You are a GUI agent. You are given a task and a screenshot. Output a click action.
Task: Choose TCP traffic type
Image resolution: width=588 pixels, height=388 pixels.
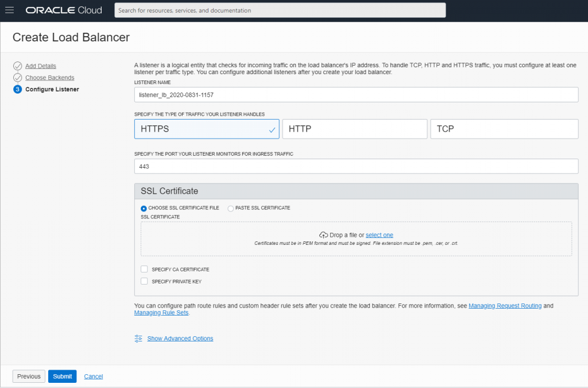pyautogui.click(x=504, y=129)
